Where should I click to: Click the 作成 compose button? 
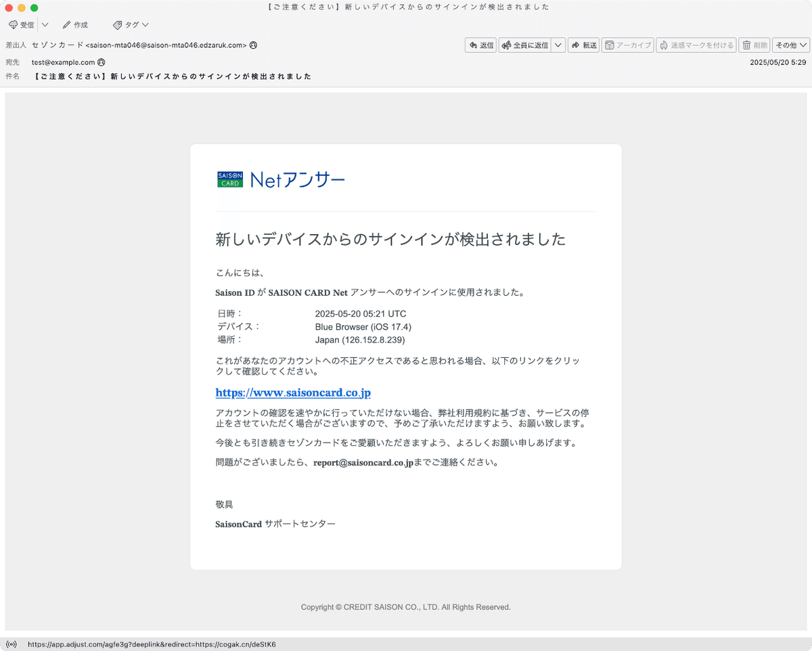point(75,25)
